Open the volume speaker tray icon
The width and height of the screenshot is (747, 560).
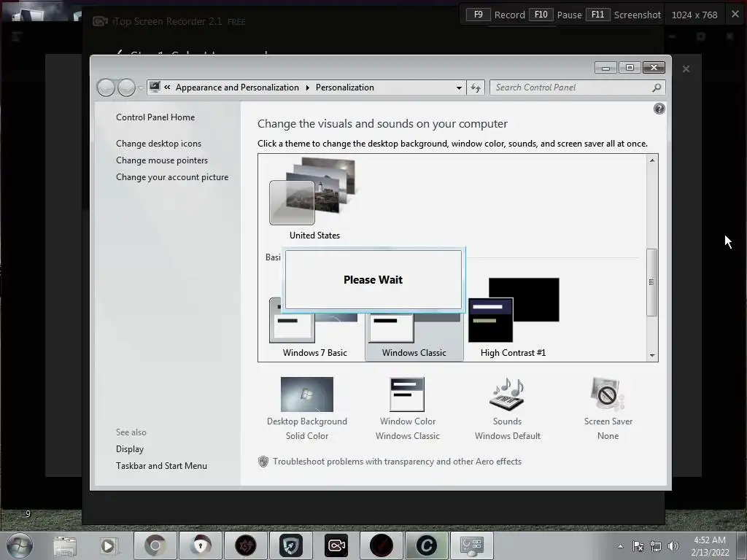click(673, 546)
